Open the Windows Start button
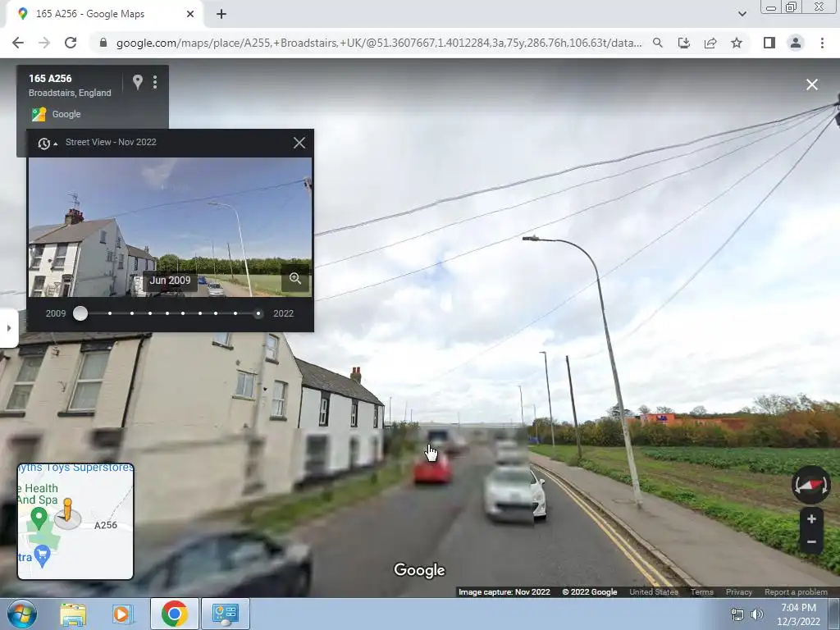This screenshot has width=840, height=630. point(22,614)
